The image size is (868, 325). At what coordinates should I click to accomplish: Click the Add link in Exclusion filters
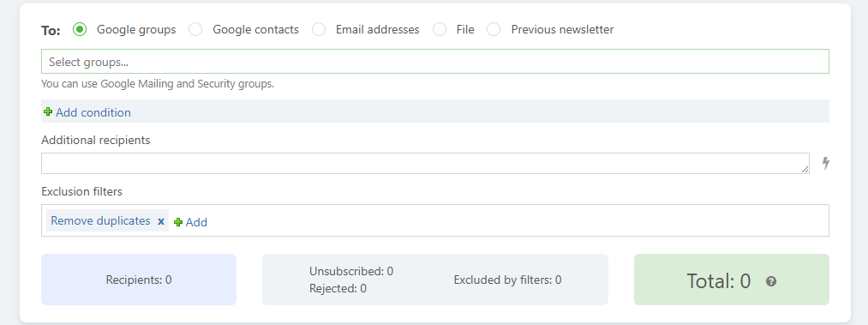[x=196, y=222]
